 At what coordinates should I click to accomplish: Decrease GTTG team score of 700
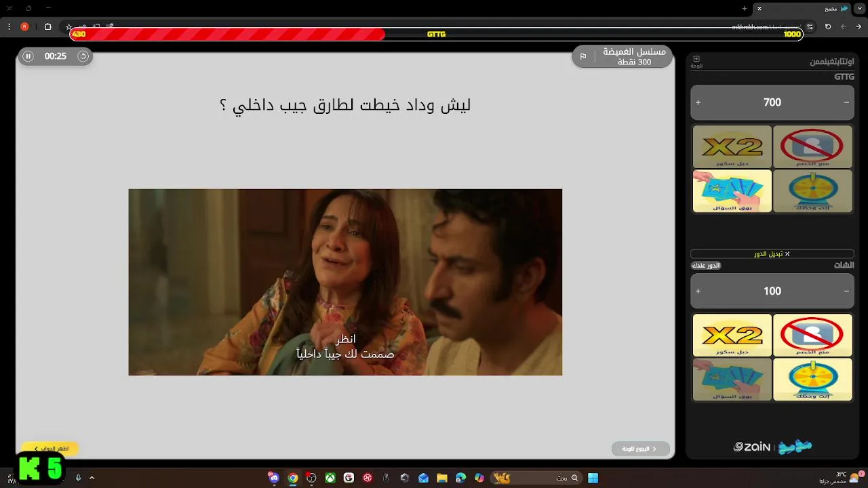[x=846, y=102]
